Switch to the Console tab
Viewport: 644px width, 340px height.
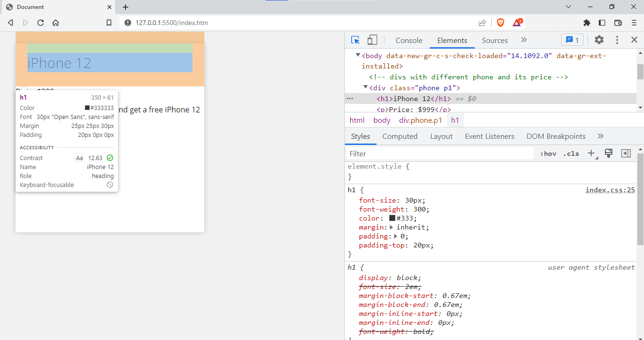409,40
